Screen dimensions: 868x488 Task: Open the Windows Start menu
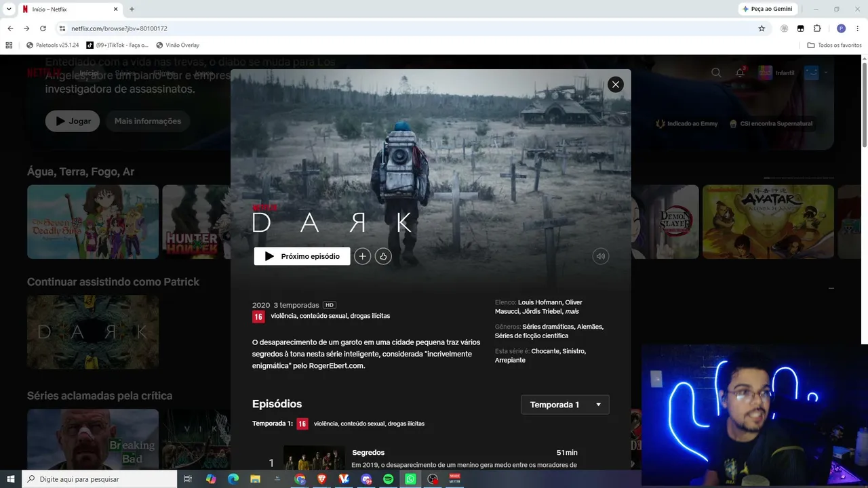click(11, 479)
